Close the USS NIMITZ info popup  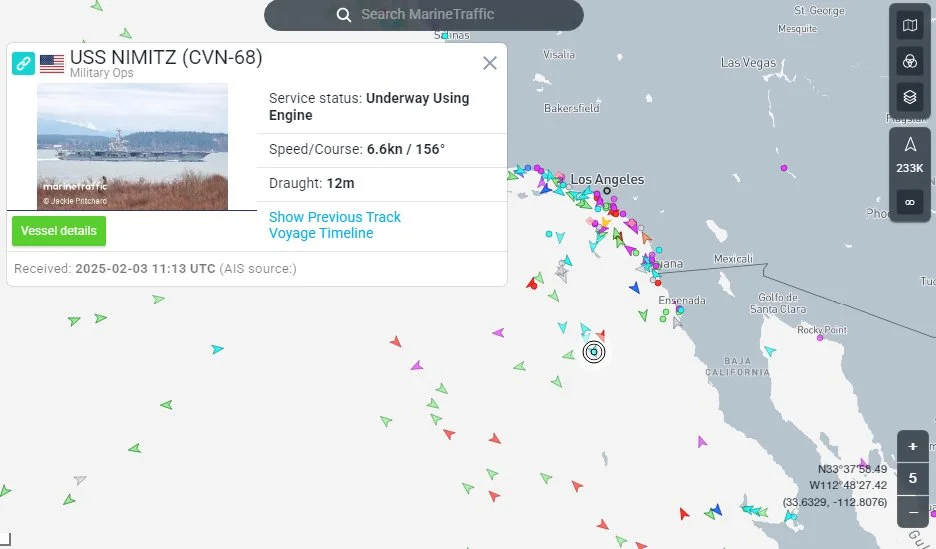490,63
